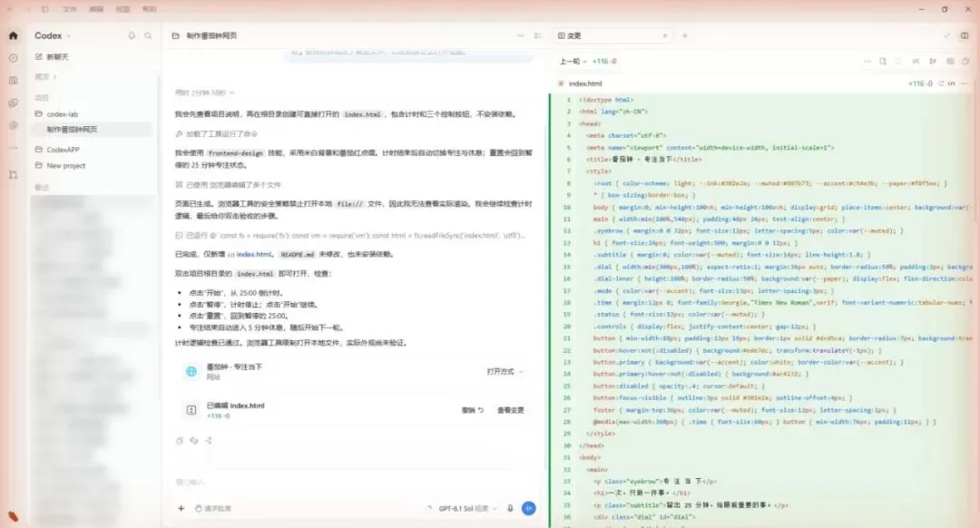
Task: Click the folder icon in chat header
Action: point(176,35)
